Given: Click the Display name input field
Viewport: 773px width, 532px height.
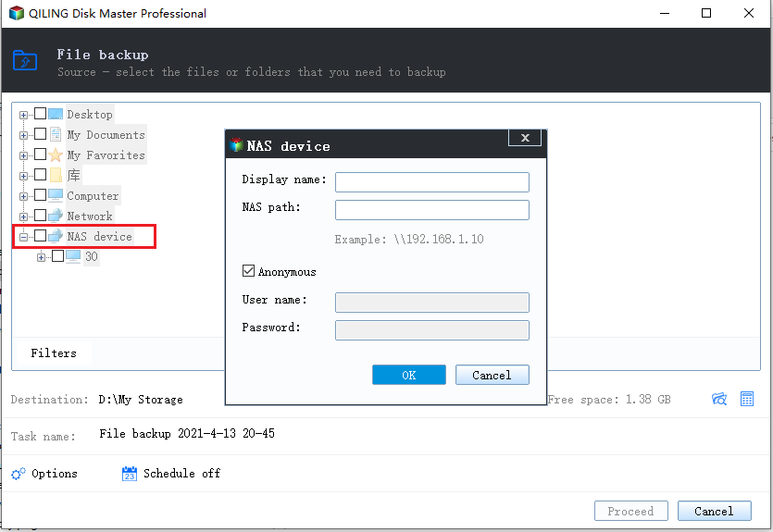Looking at the screenshot, I should pos(431,182).
